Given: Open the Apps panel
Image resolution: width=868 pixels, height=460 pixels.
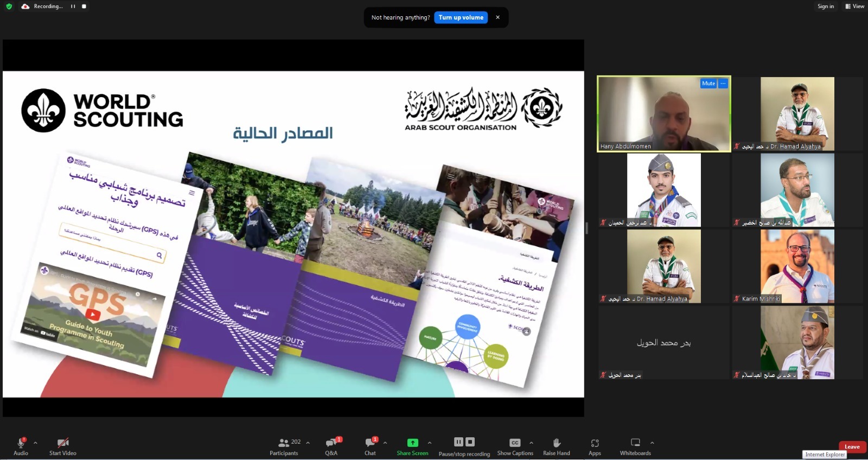Looking at the screenshot, I should pyautogui.click(x=595, y=446).
